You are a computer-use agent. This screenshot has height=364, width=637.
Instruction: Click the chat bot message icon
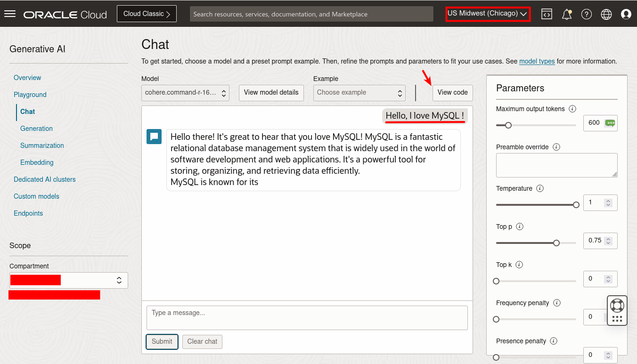click(154, 137)
